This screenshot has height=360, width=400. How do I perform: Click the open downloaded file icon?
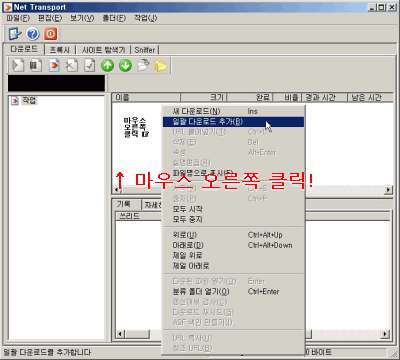pos(143,65)
